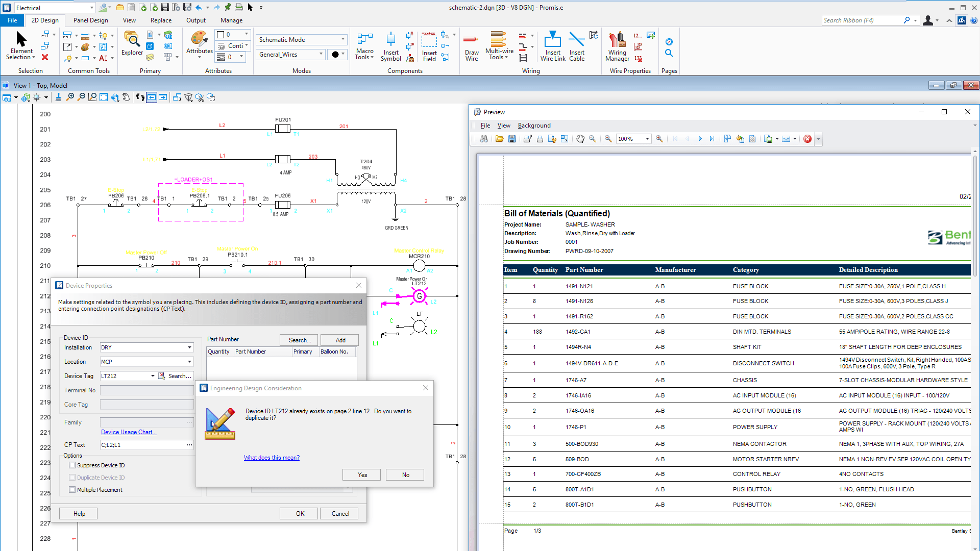Image resolution: width=980 pixels, height=551 pixels.
Task: Check the Multiple Placement option
Action: pos(72,490)
